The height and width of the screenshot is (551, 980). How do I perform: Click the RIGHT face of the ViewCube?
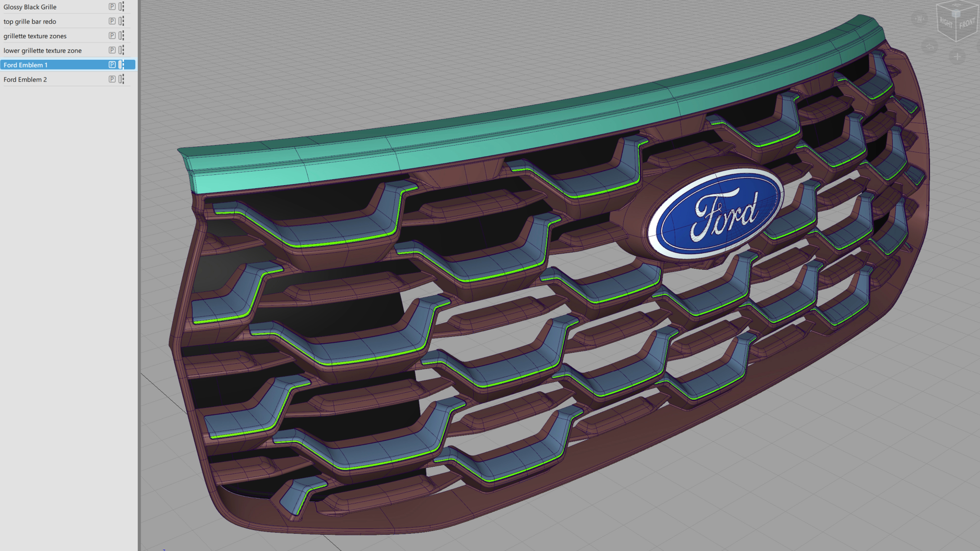pyautogui.click(x=946, y=23)
